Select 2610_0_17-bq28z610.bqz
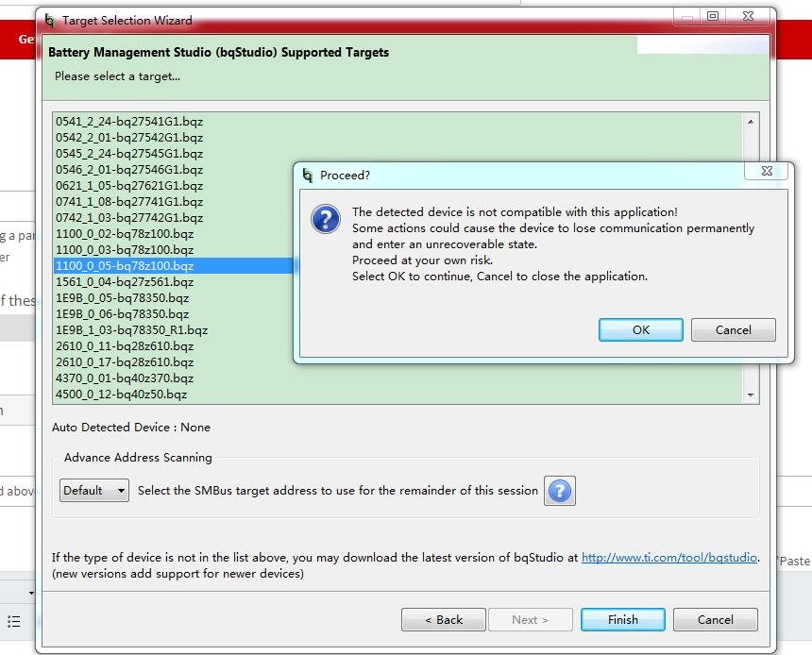The height and width of the screenshot is (655, 812). pyautogui.click(x=125, y=361)
